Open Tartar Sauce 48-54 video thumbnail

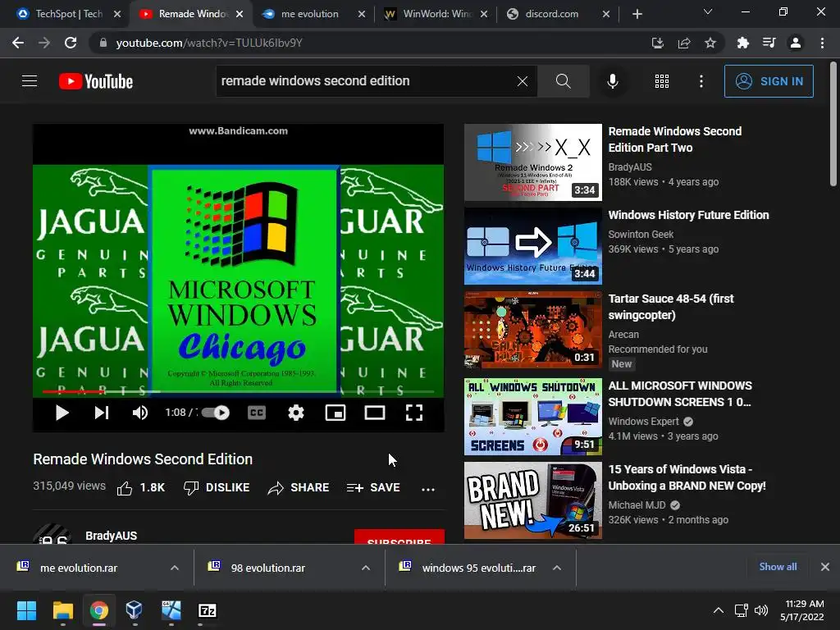pyautogui.click(x=533, y=330)
